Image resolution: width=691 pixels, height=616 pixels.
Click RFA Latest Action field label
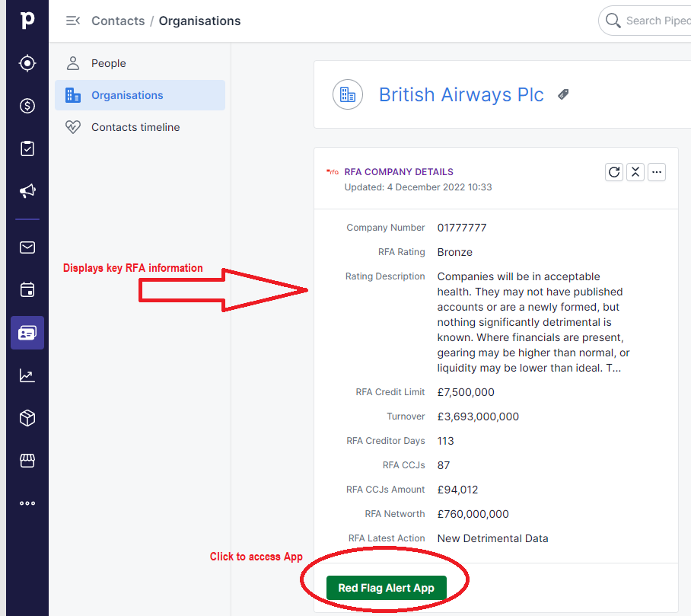point(387,538)
